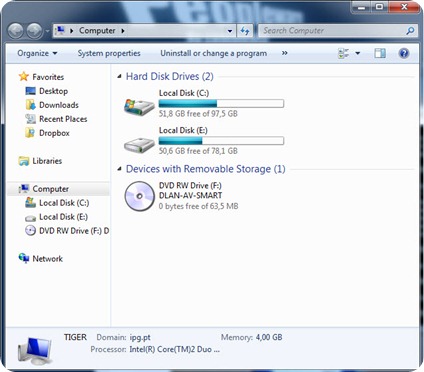Collapse Devices with Removable Storage group
424x372 pixels.
(x=119, y=169)
